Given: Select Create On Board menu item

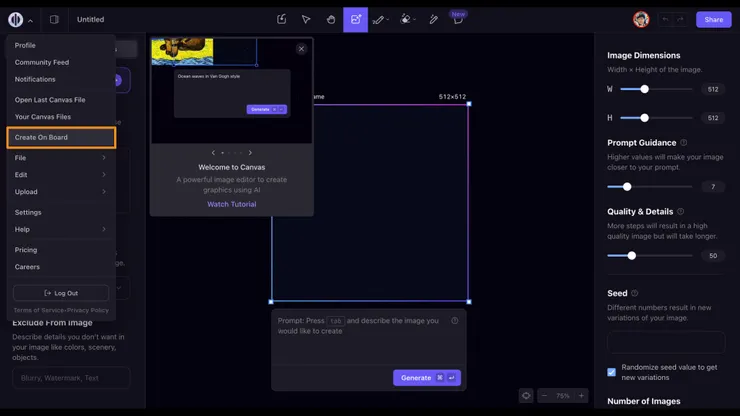Looking at the screenshot, I should pyautogui.click(x=61, y=137).
